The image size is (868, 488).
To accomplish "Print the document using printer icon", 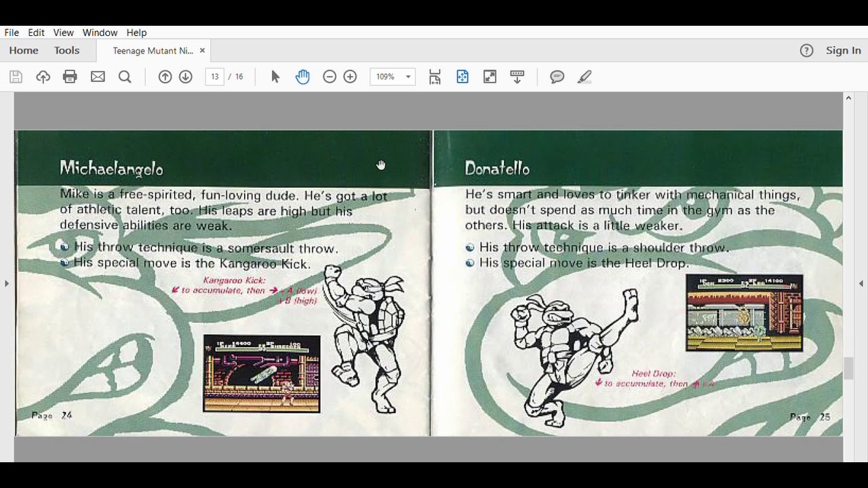I will [x=70, y=77].
